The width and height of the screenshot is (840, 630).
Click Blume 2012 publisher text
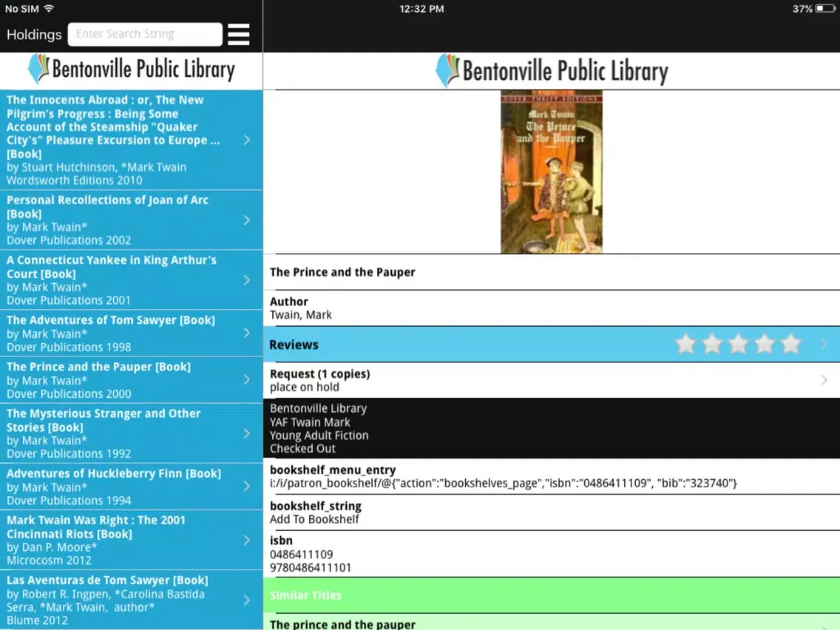pos(37,620)
